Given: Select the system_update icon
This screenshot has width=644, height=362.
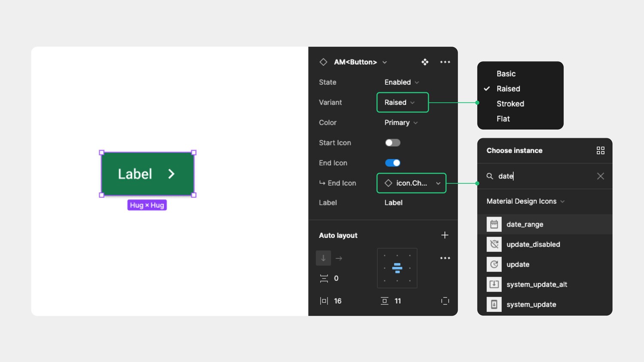Looking at the screenshot, I should point(531,304).
